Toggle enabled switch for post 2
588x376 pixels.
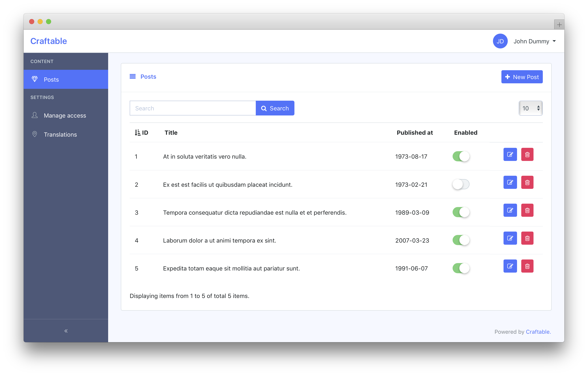coord(461,184)
